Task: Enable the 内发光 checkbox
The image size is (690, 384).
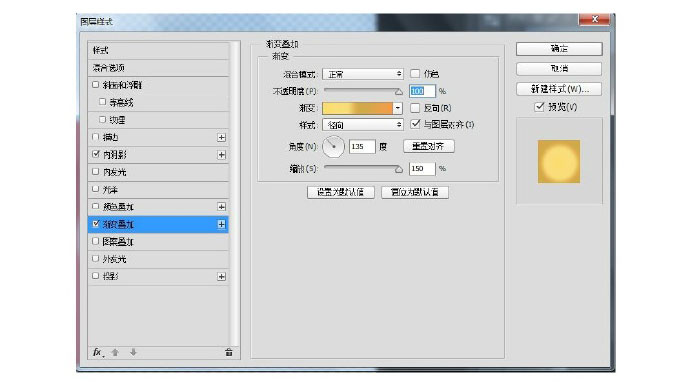Action: pyautogui.click(x=95, y=172)
